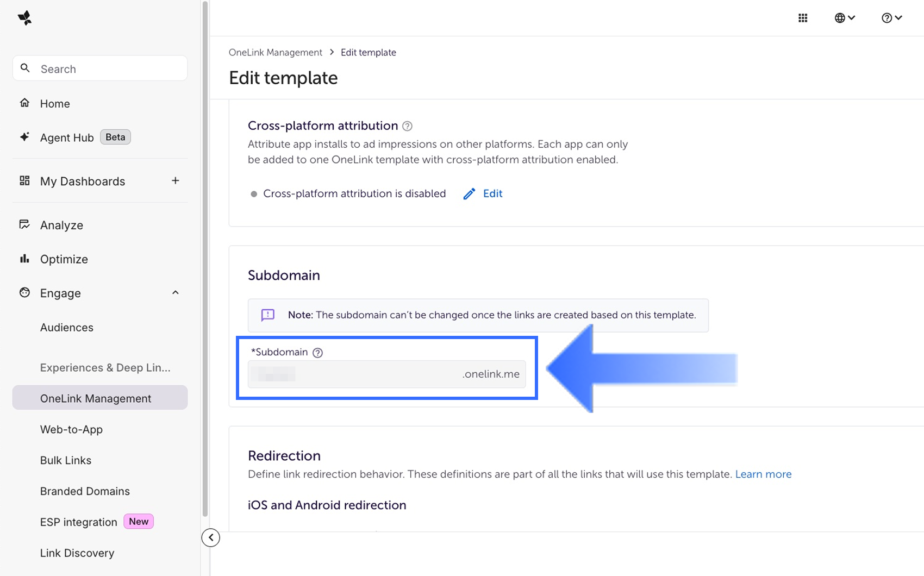Open the Subdomain help question mark
The height and width of the screenshot is (576, 924).
pyautogui.click(x=317, y=352)
